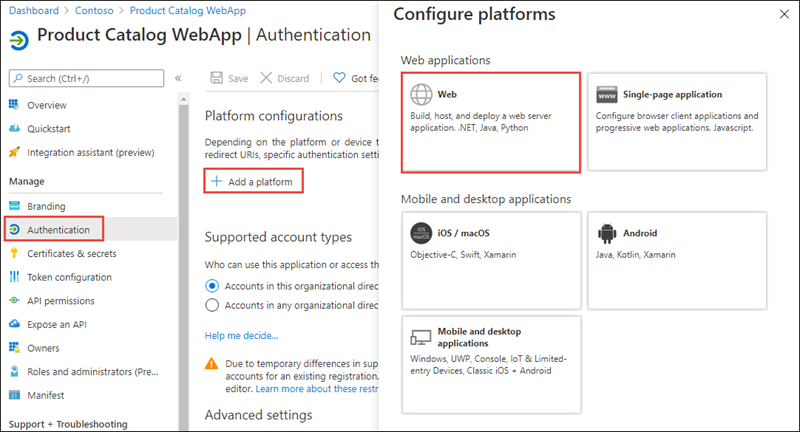Open Owners in the Manage section
Screen dimensions: 800x432
pyautogui.click(x=43, y=348)
